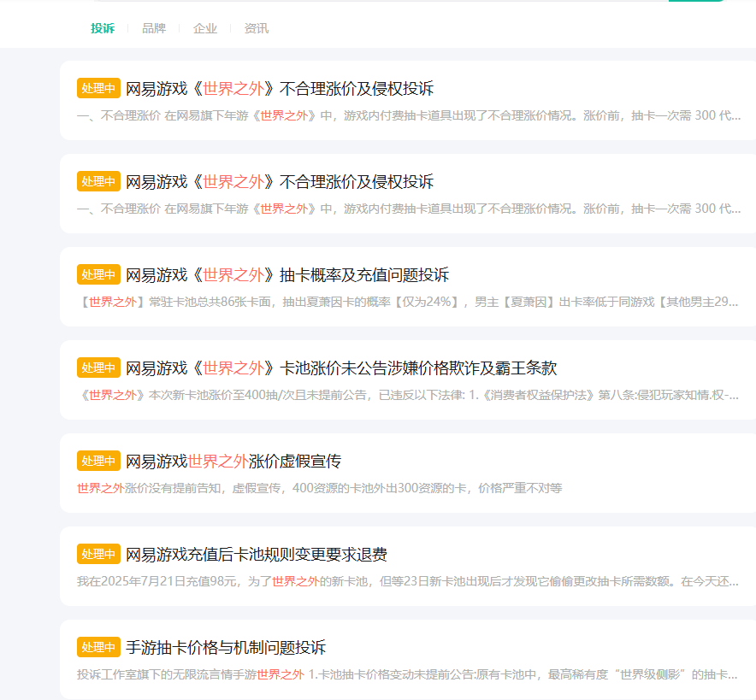Image resolution: width=756 pixels, height=700 pixels.
Task: Click the 处理中 badge beside 卡池规则变更要求退费
Action: pos(98,554)
